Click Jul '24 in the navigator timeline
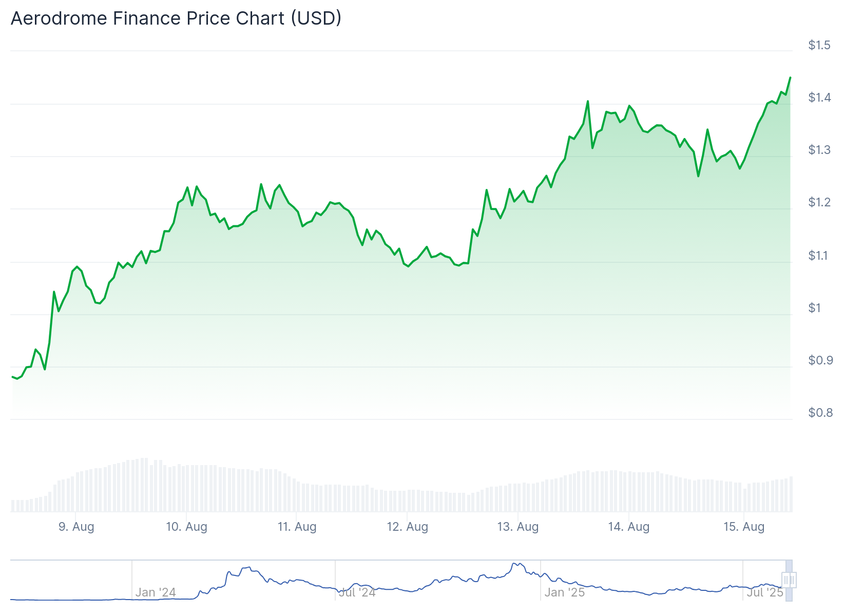The height and width of the screenshot is (616, 844). (x=357, y=592)
